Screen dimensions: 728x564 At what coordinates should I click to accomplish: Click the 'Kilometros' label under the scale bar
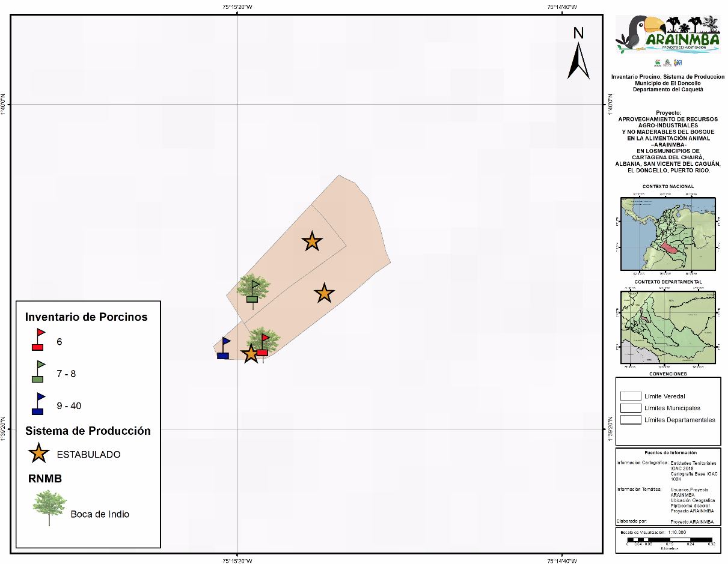pos(670,548)
